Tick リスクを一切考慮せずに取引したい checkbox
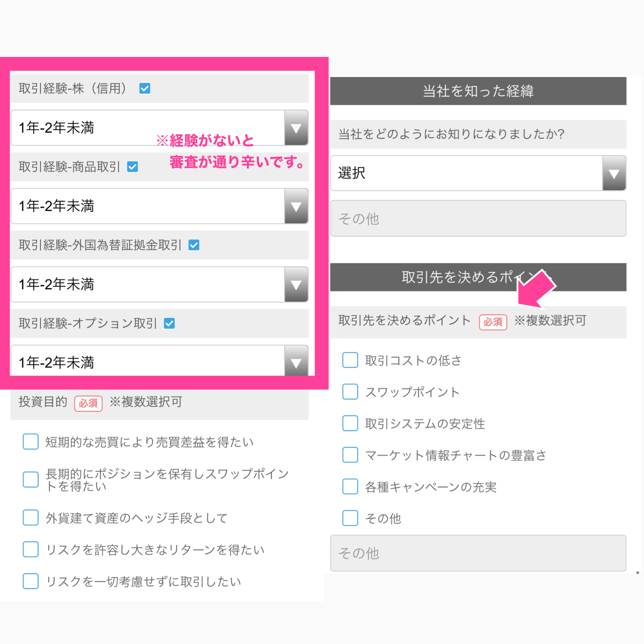The height and width of the screenshot is (644, 644). [x=31, y=581]
